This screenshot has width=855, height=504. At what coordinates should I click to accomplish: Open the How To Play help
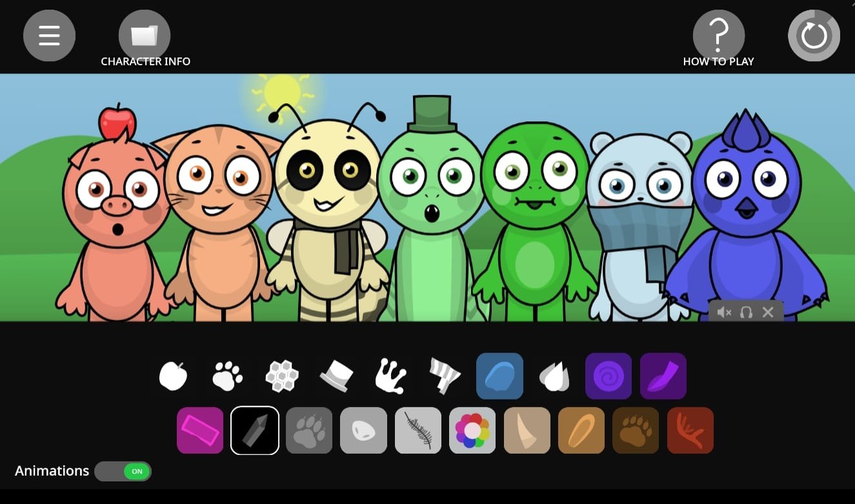coord(718,35)
